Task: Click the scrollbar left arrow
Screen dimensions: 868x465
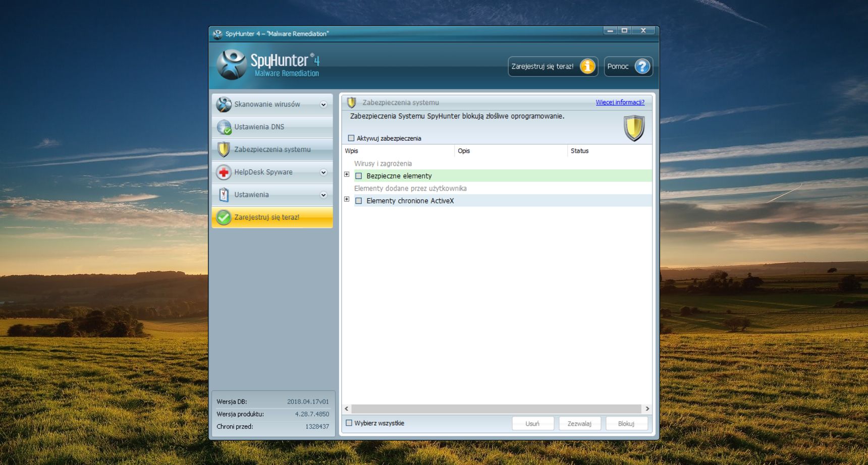Action: tap(347, 409)
